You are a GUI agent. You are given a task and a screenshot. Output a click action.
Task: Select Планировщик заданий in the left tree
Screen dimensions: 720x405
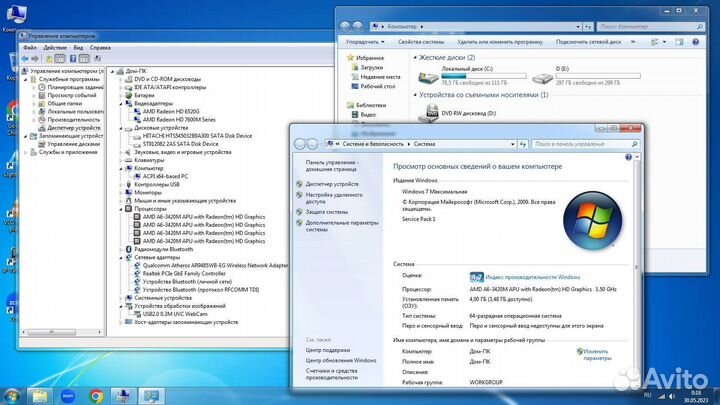76,87
